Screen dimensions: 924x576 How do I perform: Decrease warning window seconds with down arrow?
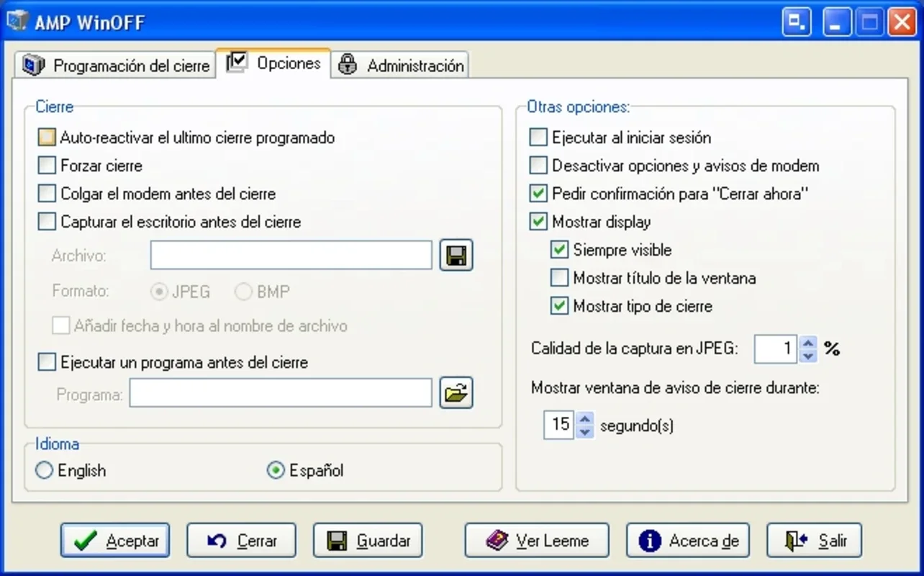click(585, 431)
